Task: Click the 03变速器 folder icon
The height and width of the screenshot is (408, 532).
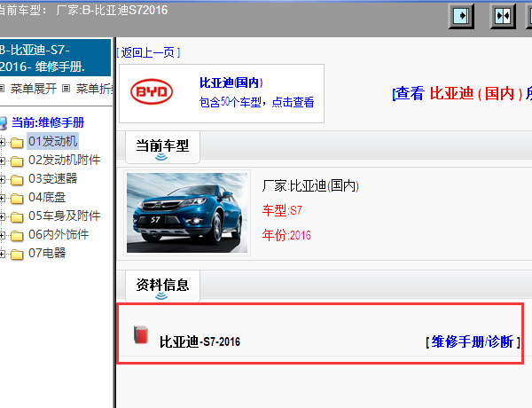Action: click(17, 180)
